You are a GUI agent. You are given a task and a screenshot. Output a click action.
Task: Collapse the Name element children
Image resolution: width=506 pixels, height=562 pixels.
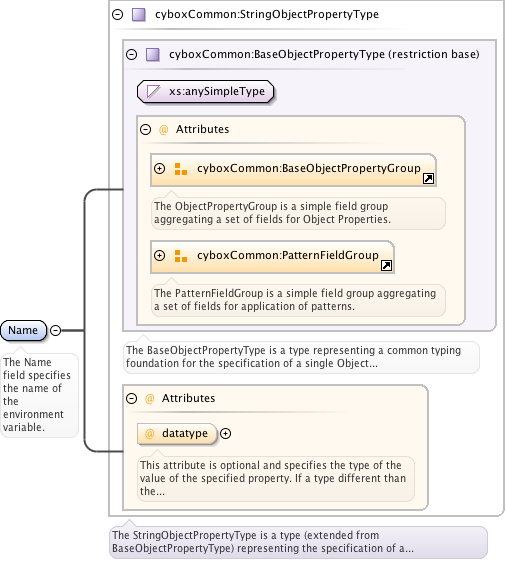(x=56, y=330)
